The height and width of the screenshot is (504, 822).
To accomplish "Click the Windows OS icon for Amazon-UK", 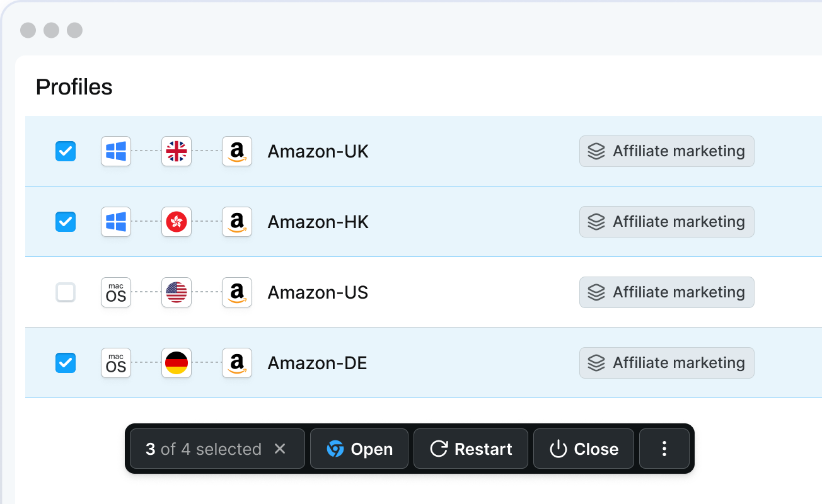I will click(x=116, y=151).
